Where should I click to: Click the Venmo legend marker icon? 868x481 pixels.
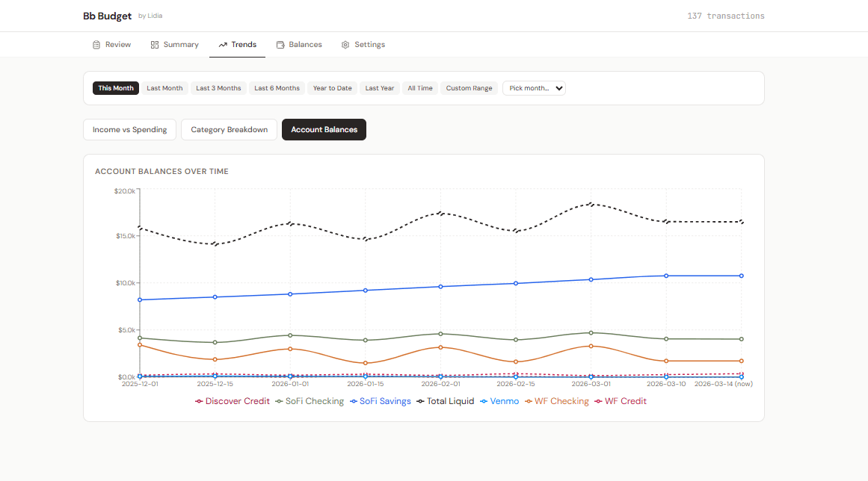(x=484, y=402)
